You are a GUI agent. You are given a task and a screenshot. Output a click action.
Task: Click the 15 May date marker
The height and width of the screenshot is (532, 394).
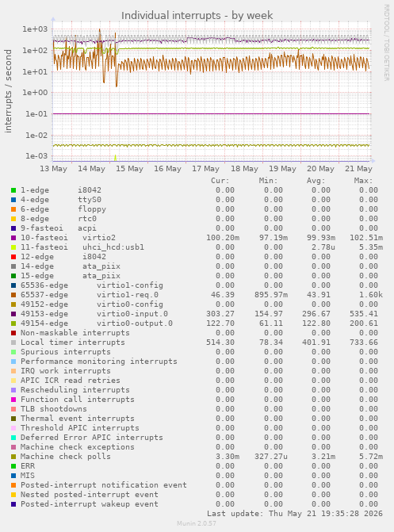[x=130, y=169]
